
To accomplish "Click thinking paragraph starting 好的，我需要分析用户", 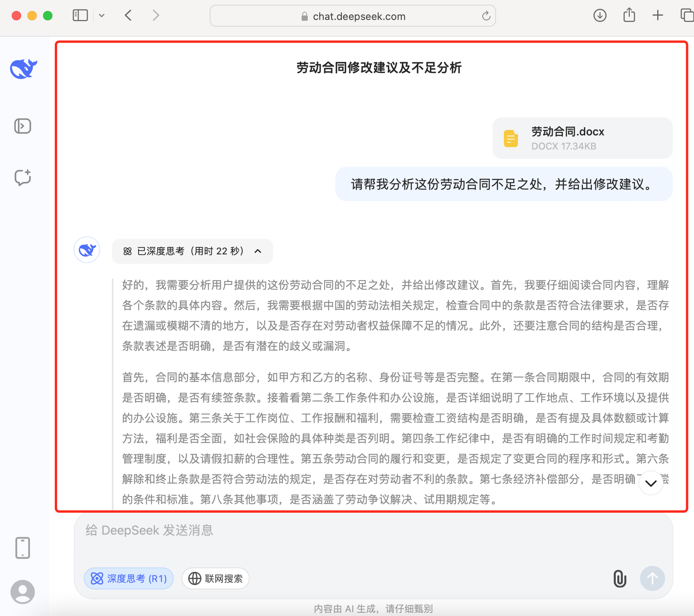I will click(396, 315).
